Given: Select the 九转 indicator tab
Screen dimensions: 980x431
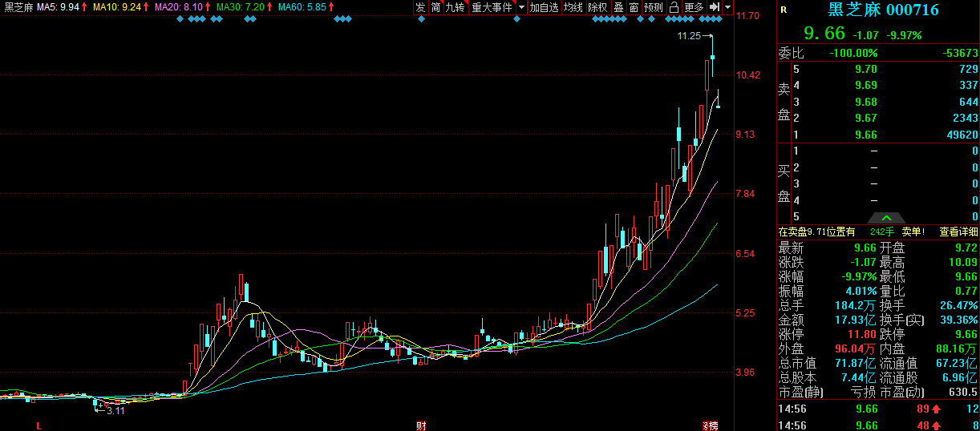Looking at the screenshot, I should pos(455,7).
